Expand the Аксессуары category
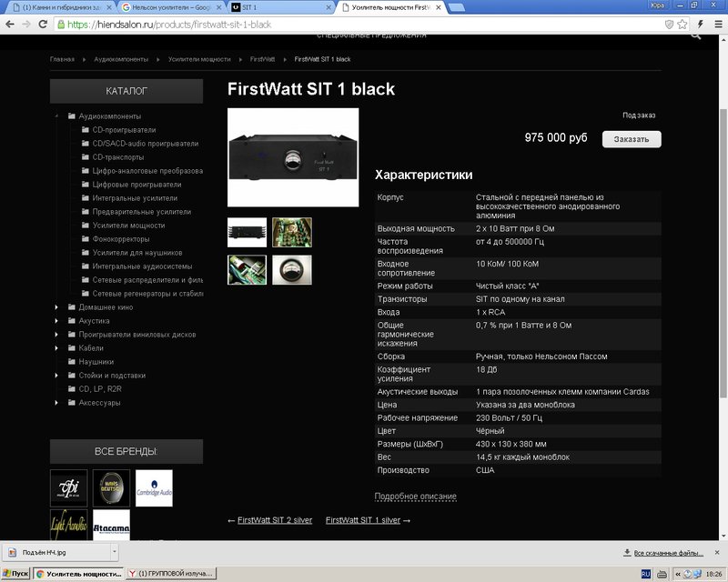 tap(56, 402)
